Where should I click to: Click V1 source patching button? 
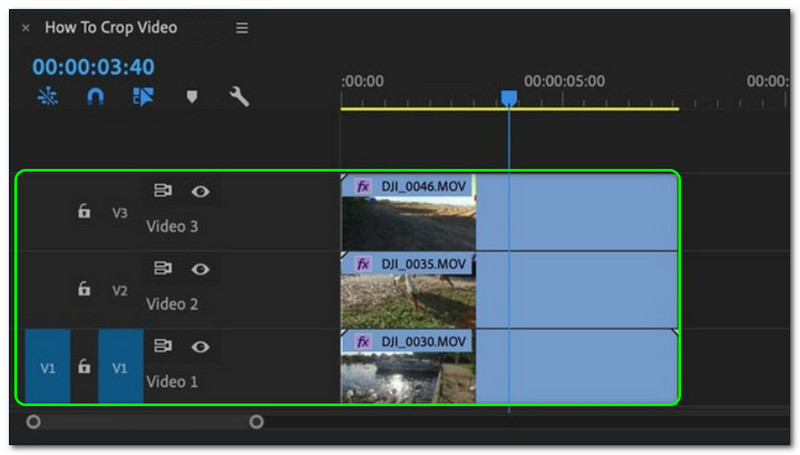click(47, 367)
